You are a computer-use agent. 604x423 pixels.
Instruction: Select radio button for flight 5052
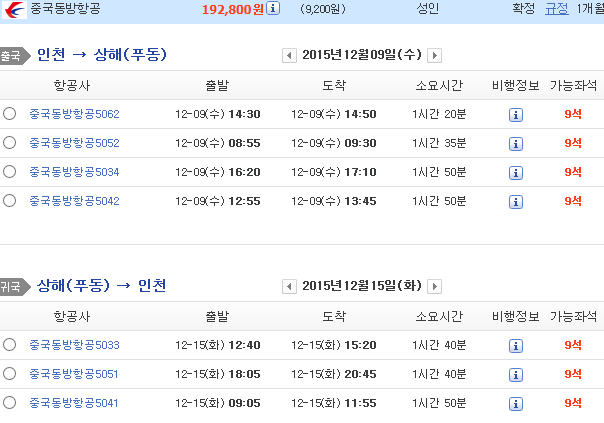(9, 143)
